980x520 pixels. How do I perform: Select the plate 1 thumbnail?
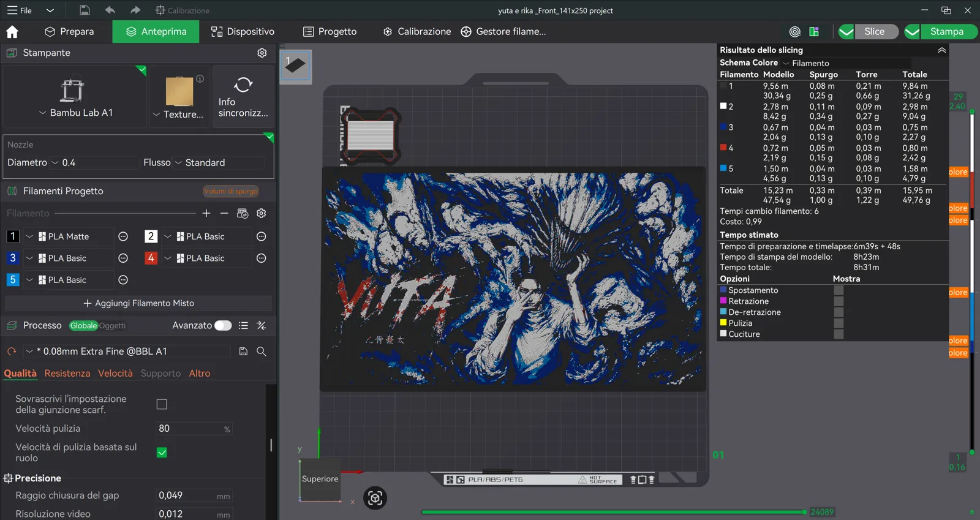[x=296, y=67]
